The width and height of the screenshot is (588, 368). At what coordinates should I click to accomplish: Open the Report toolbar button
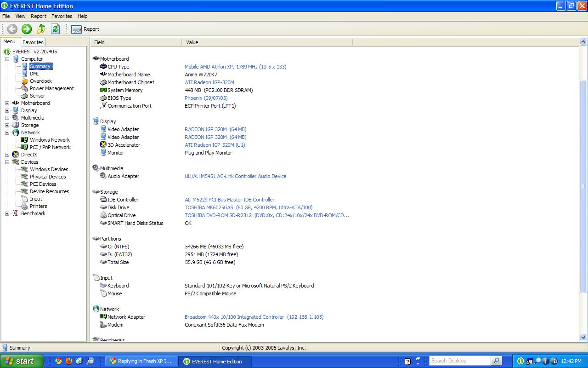click(x=85, y=29)
